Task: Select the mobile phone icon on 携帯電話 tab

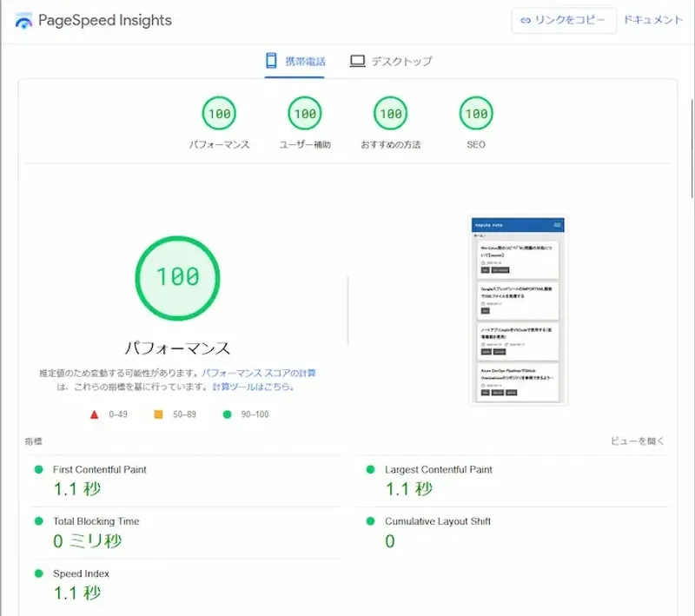Action: (270, 61)
